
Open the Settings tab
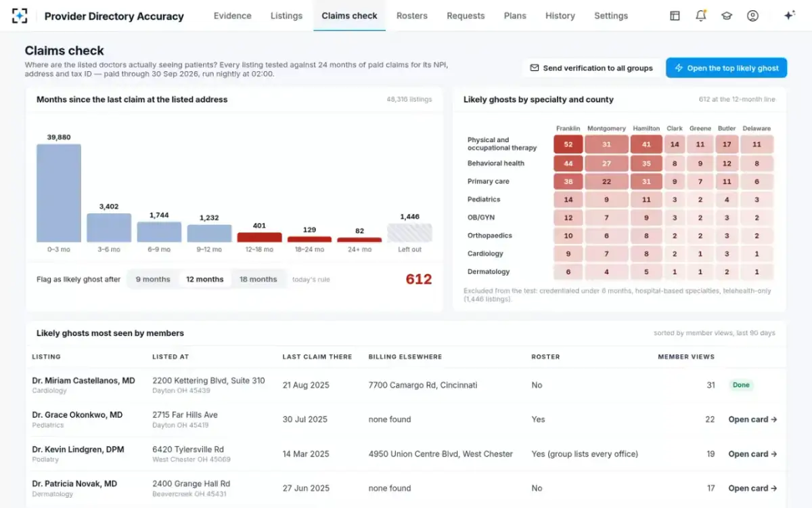611,16
